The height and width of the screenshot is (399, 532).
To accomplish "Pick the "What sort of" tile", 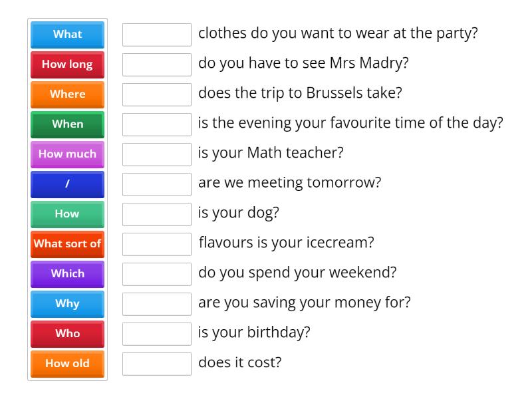I will click(x=67, y=244).
